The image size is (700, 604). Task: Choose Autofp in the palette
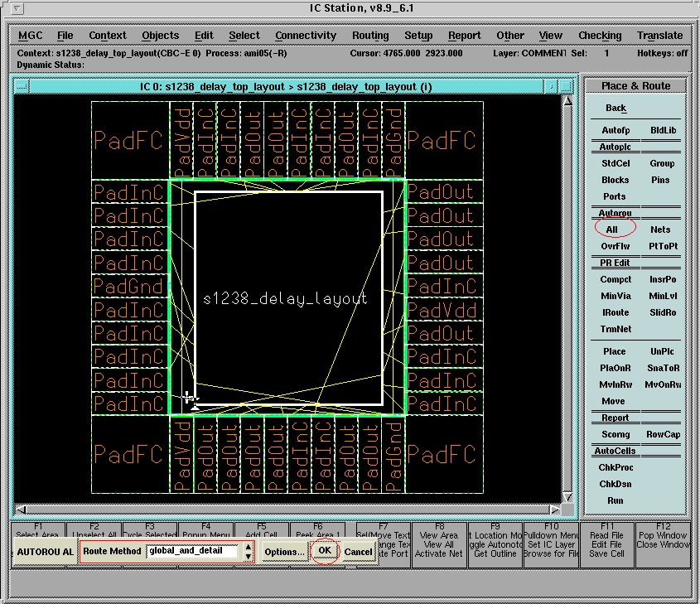point(616,130)
